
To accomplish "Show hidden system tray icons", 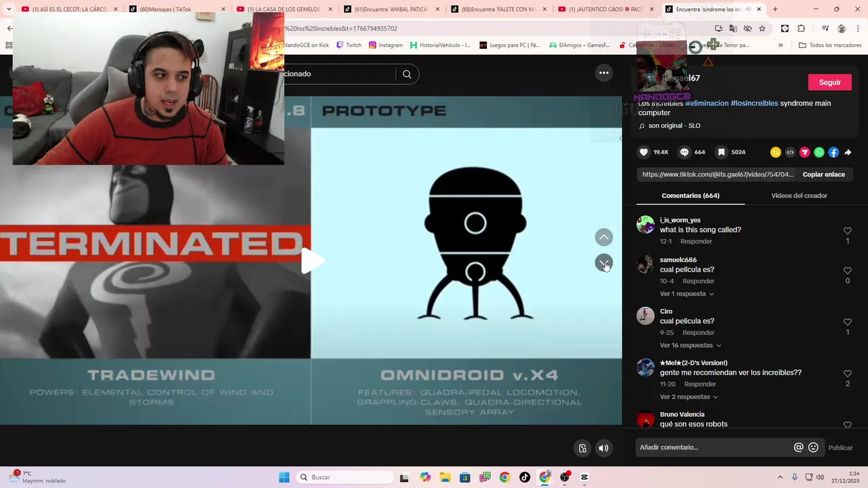I will pos(780,477).
